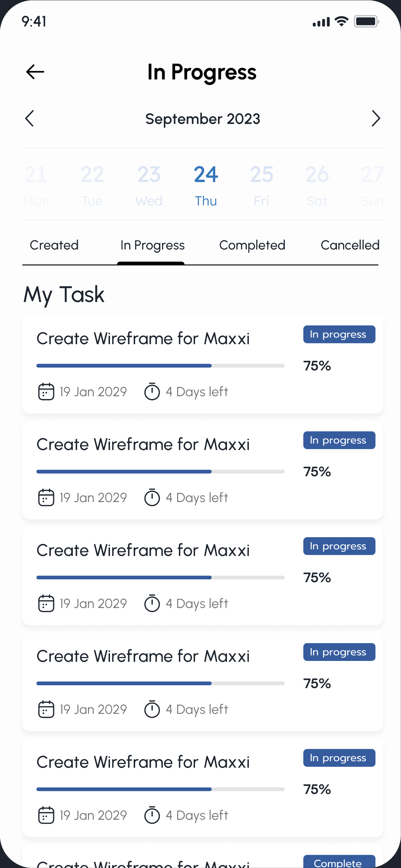Click the timer icon on fifth task card

pos(152,815)
